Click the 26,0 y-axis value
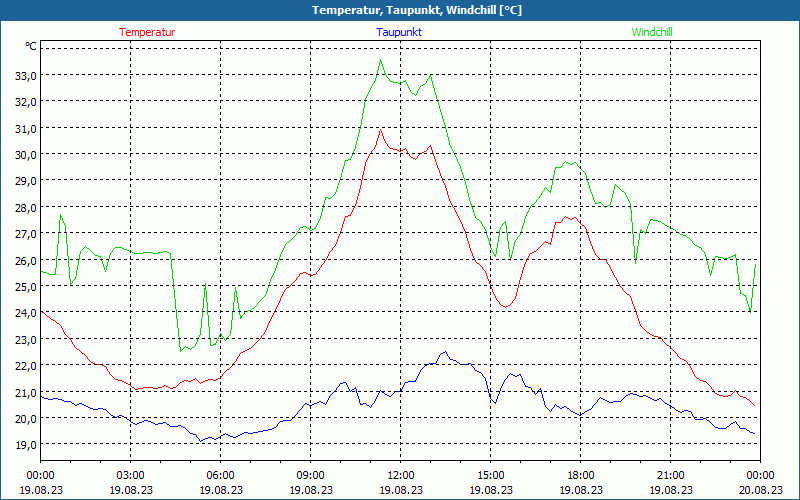 (26, 260)
